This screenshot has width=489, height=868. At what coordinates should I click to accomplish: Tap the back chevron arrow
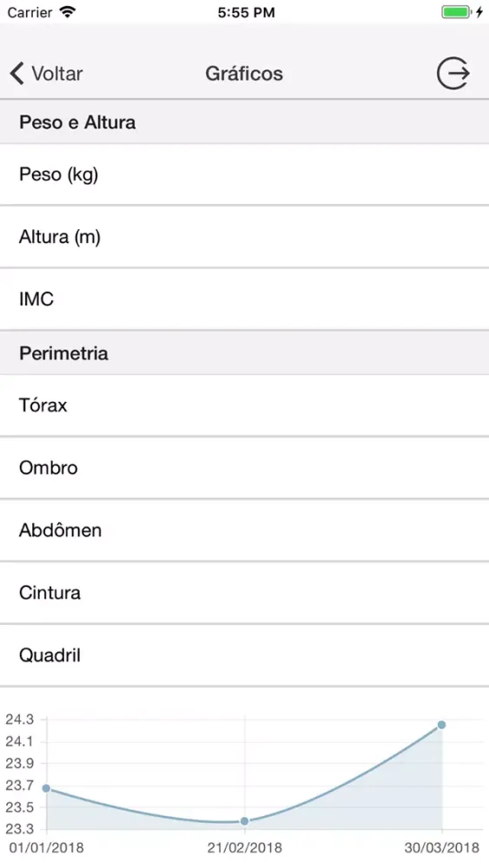(17, 73)
